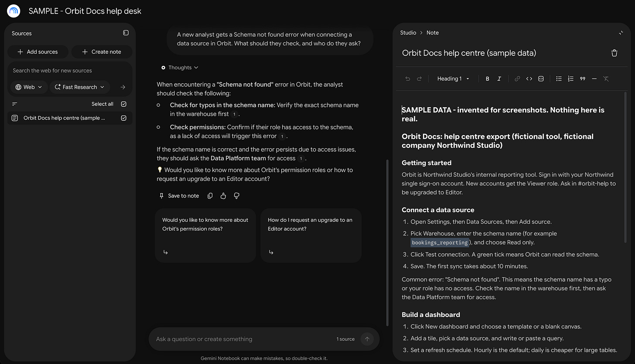Toggle the Select all sources checkbox
The width and height of the screenshot is (635, 364).
click(x=124, y=104)
